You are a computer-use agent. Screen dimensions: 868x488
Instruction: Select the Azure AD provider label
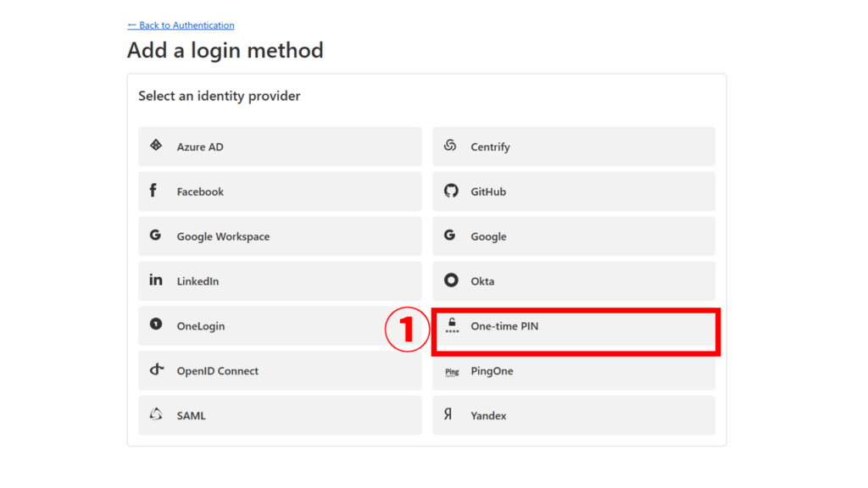(x=200, y=147)
